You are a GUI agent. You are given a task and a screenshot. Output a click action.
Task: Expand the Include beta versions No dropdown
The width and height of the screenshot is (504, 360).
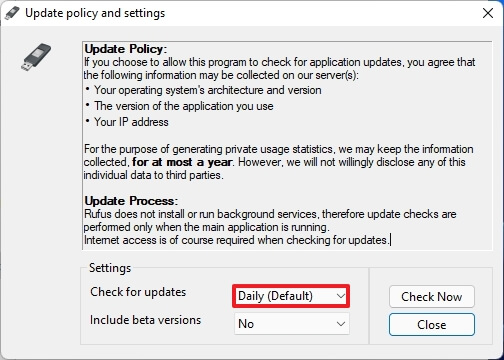(292, 324)
